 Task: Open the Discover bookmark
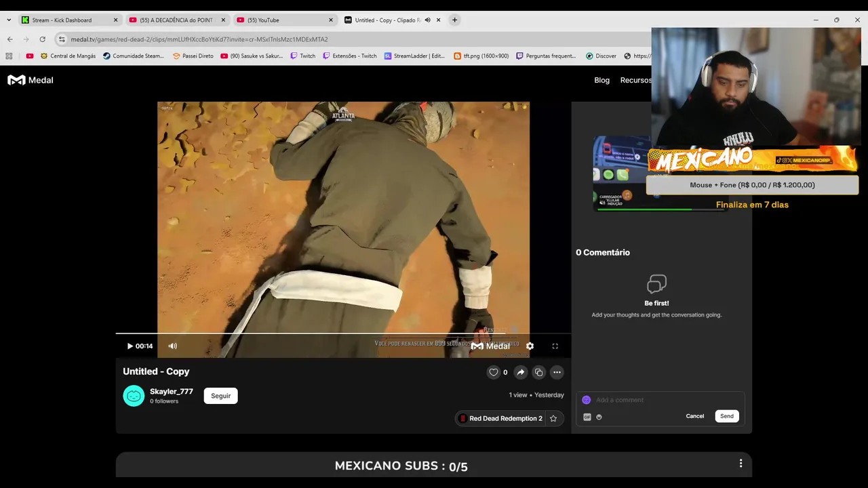(x=601, y=56)
